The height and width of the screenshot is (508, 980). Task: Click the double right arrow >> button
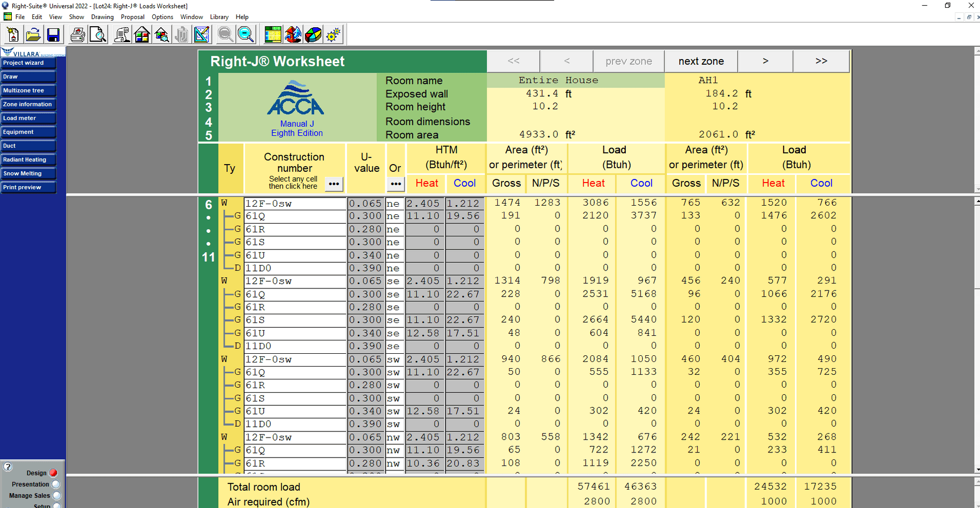[x=821, y=61]
